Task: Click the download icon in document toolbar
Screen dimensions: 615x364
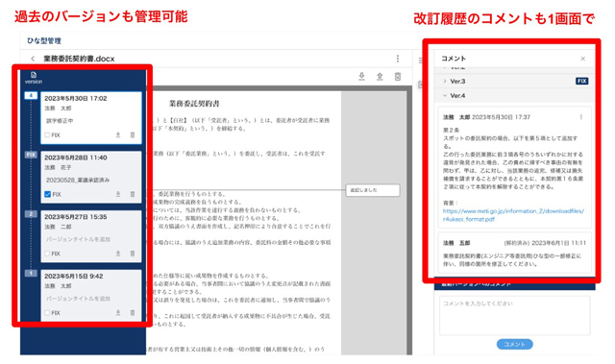Action: [x=361, y=77]
